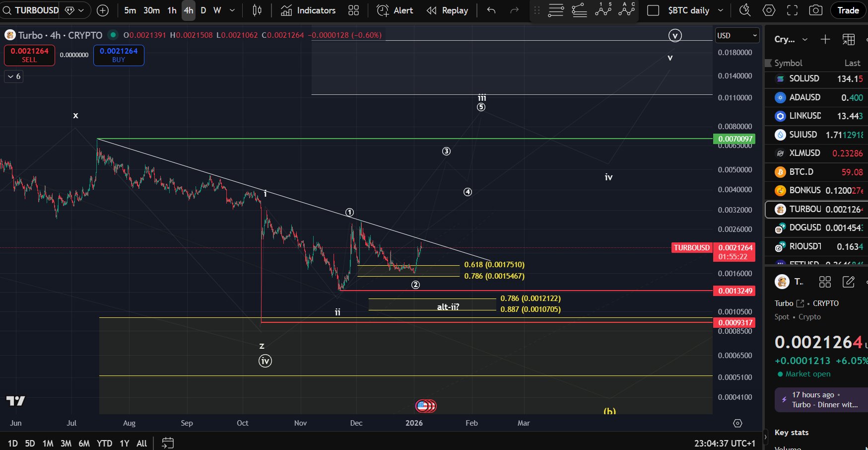Screen dimensions: 868x450
Task: Select the 4h interval button
Action: click(x=189, y=10)
